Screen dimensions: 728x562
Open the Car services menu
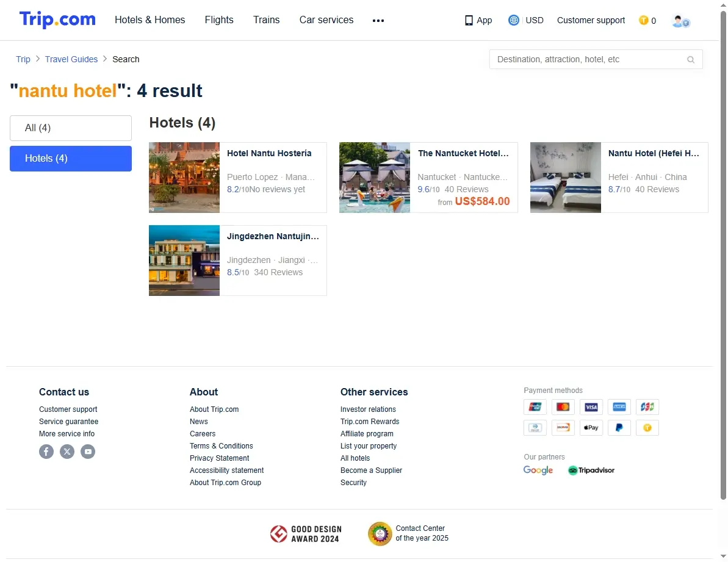(326, 20)
